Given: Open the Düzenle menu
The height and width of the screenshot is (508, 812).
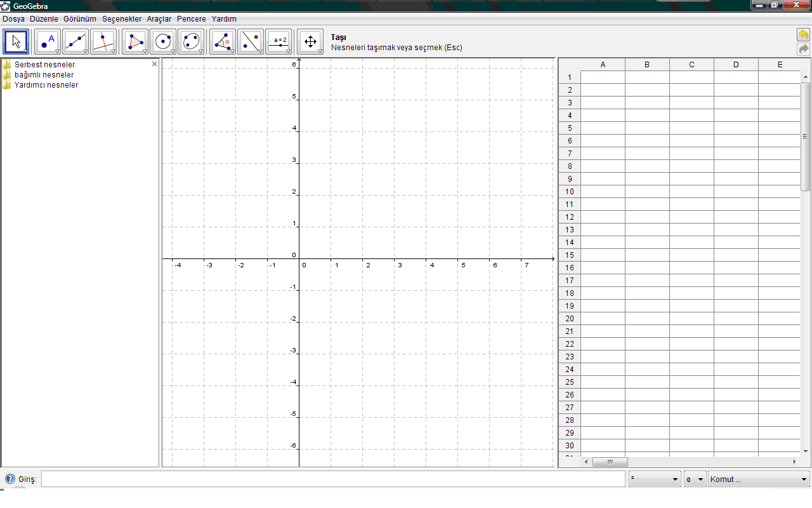Looking at the screenshot, I should (44, 19).
